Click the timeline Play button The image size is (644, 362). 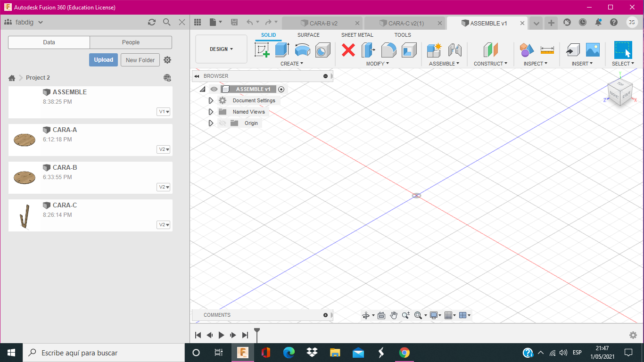221,335
